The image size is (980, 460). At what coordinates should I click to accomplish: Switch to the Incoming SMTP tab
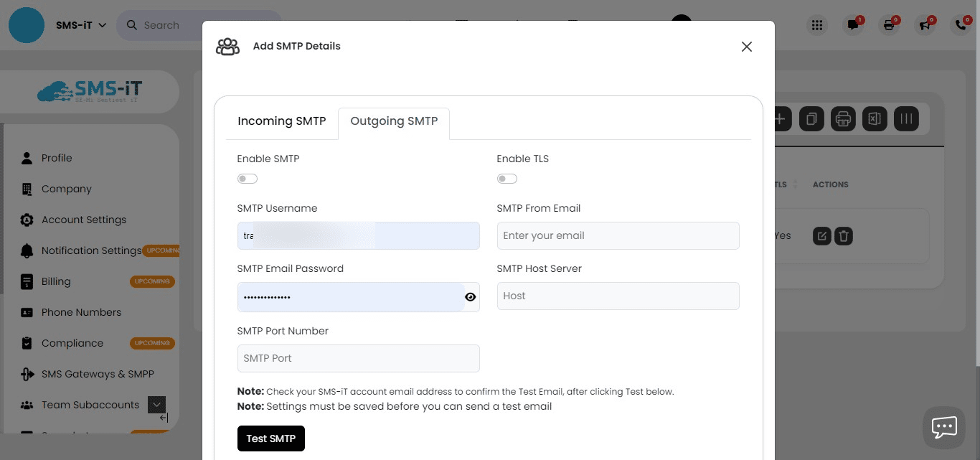pos(281,121)
